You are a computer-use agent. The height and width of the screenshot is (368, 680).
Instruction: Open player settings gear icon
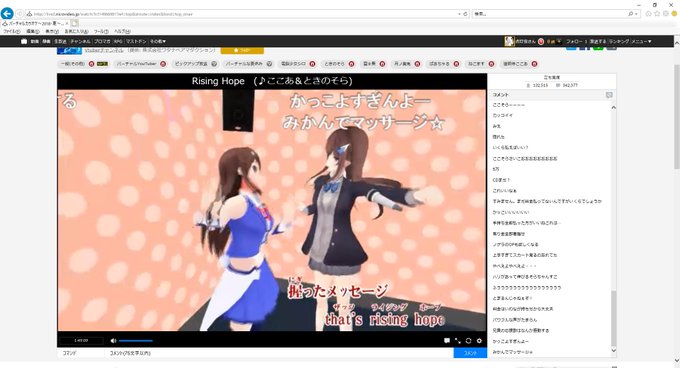pyautogui.click(x=479, y=341)
